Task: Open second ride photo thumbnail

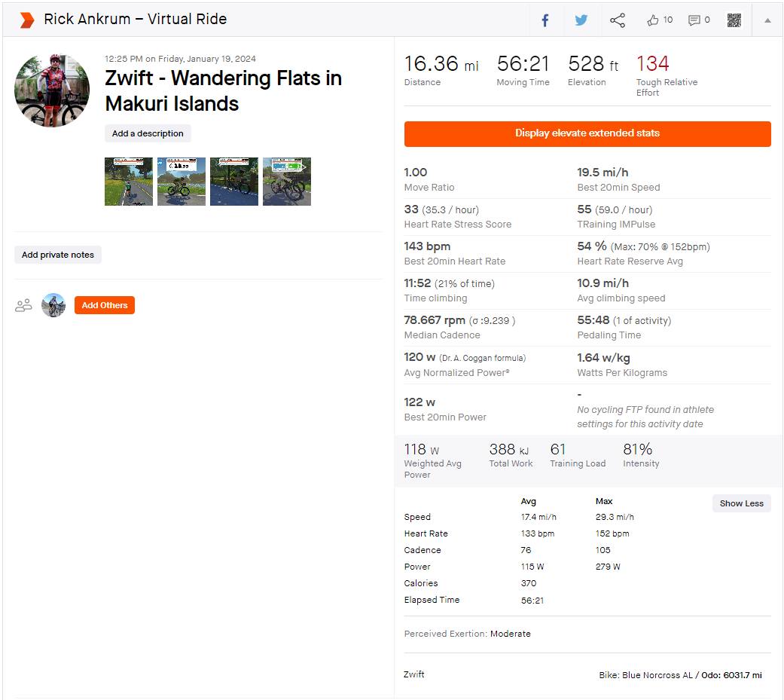Action: click(x=182, y=182)
